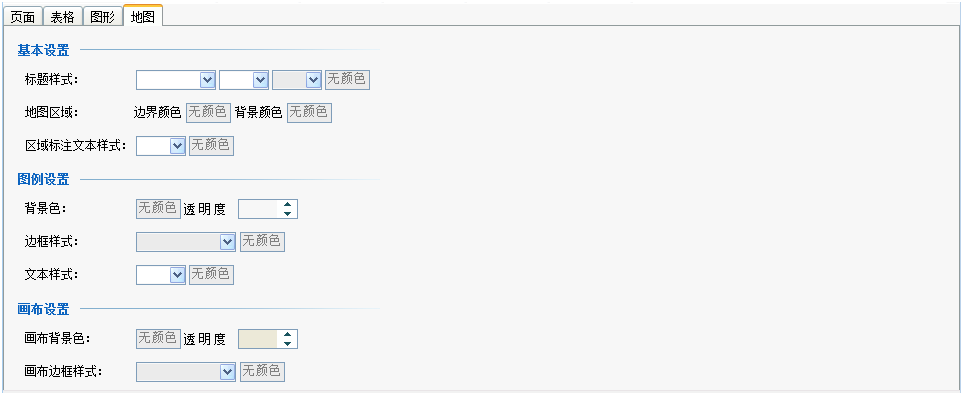Open 区域标注文本样式 dropdown

161,146
